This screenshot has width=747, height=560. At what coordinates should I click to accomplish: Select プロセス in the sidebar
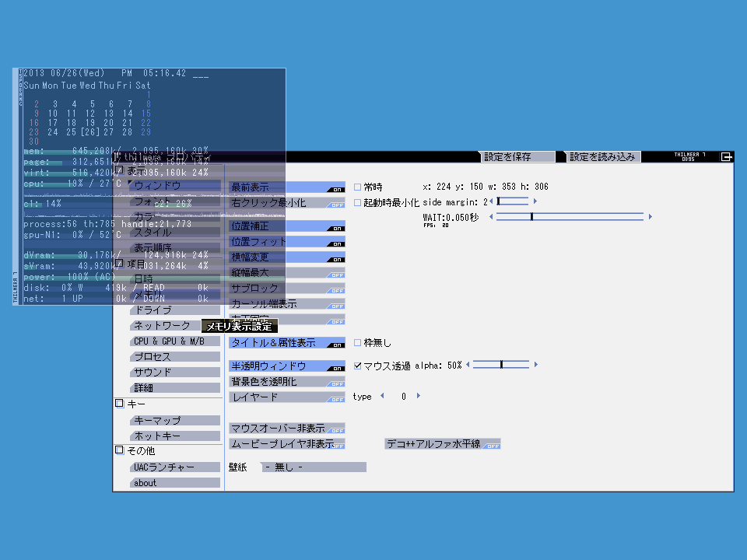[175, 357]
